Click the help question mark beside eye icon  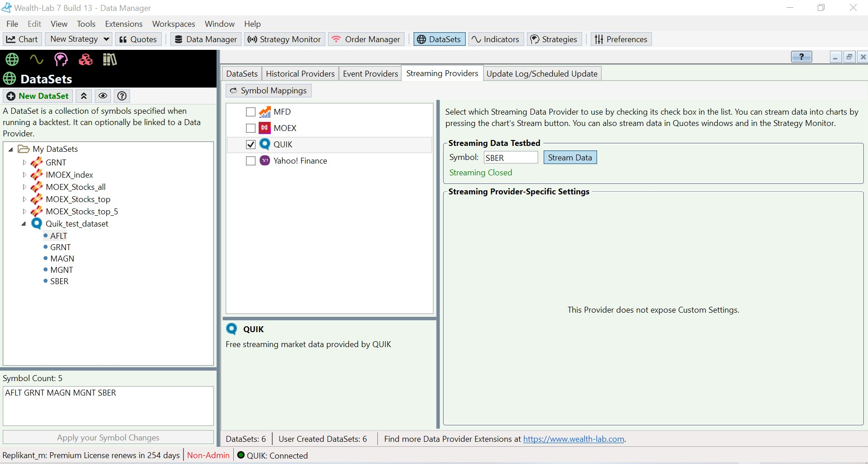pos(122,96)
